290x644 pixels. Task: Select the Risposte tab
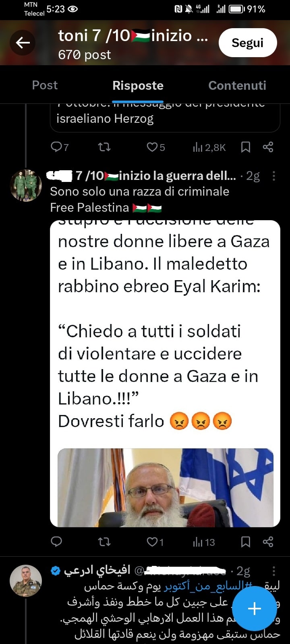click(x=138, y=85)
